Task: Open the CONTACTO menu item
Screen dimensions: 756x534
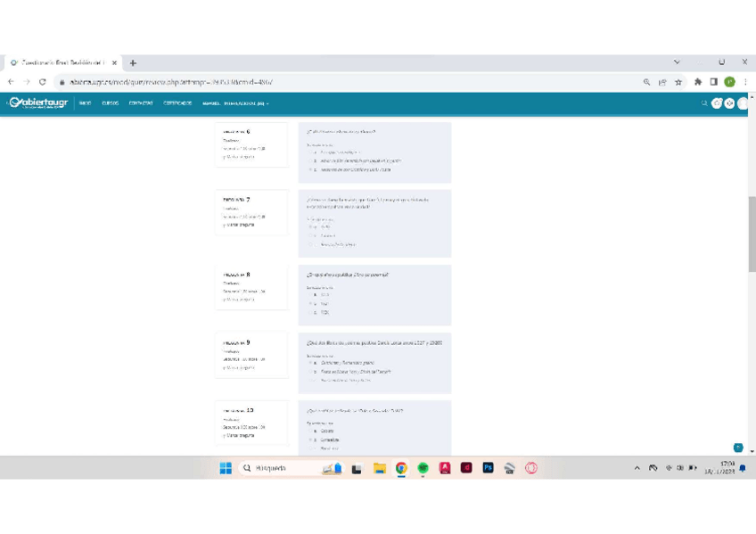Action: [140, 103]
